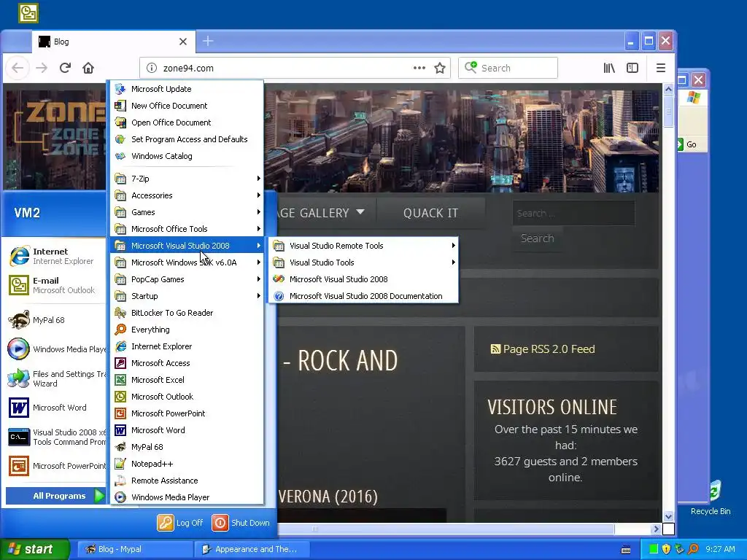Expand the 7-Zip program folder
Viewport: 747px width, 560px height.
point(187,179)
